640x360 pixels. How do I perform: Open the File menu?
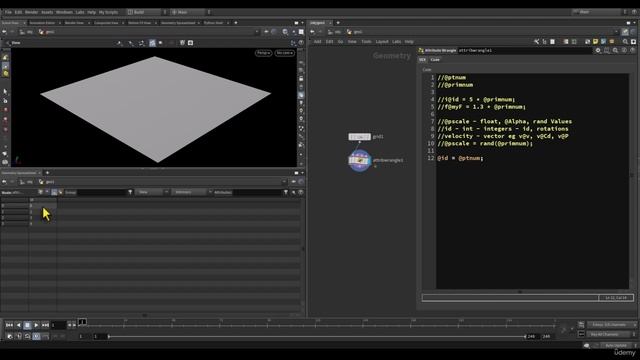tap(8, 12)
